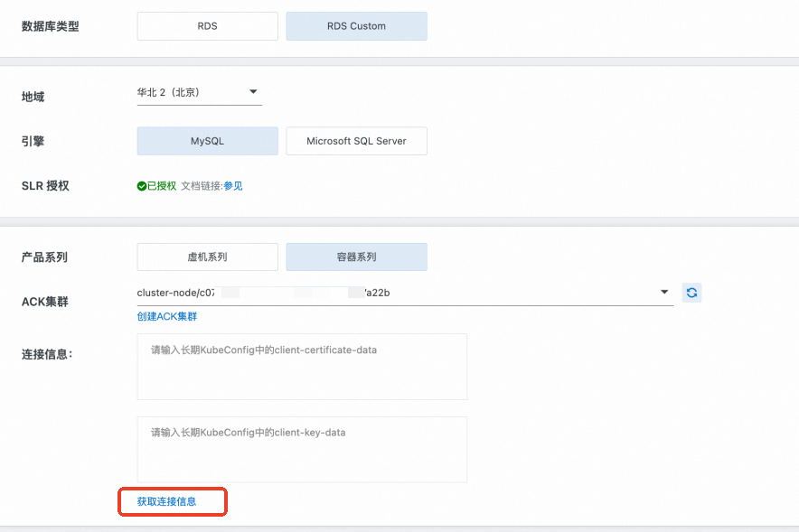Open the 创建ACK集群 link
Viewport: 799px width, 532px height.
[166, 316]
